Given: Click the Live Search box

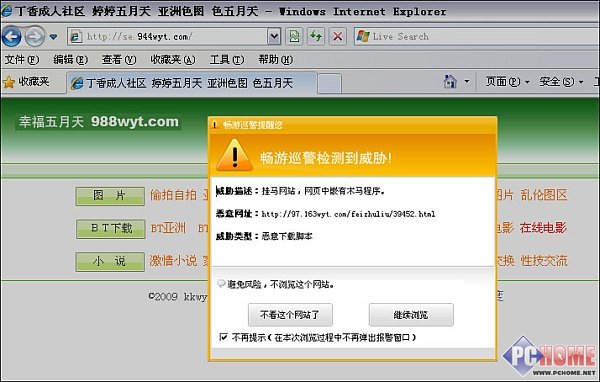Looking at the screenshot, I should pyautogui.click(x=476, y=37).
